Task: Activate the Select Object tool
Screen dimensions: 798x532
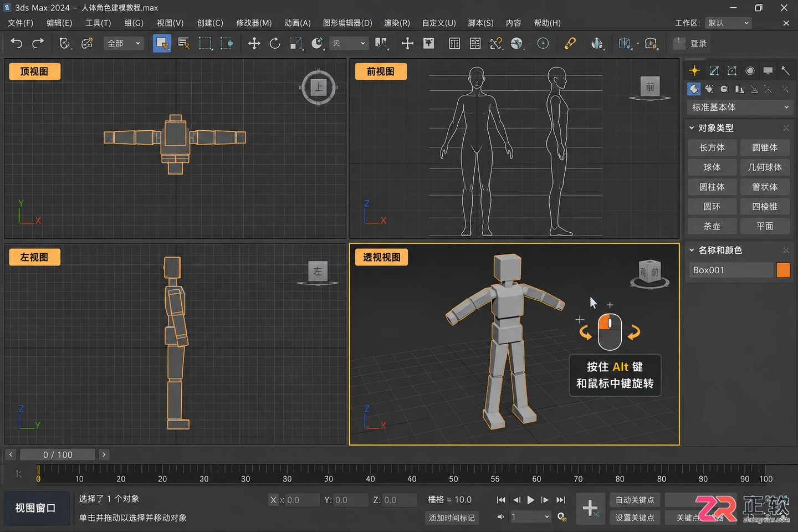Action: point(162,43)
